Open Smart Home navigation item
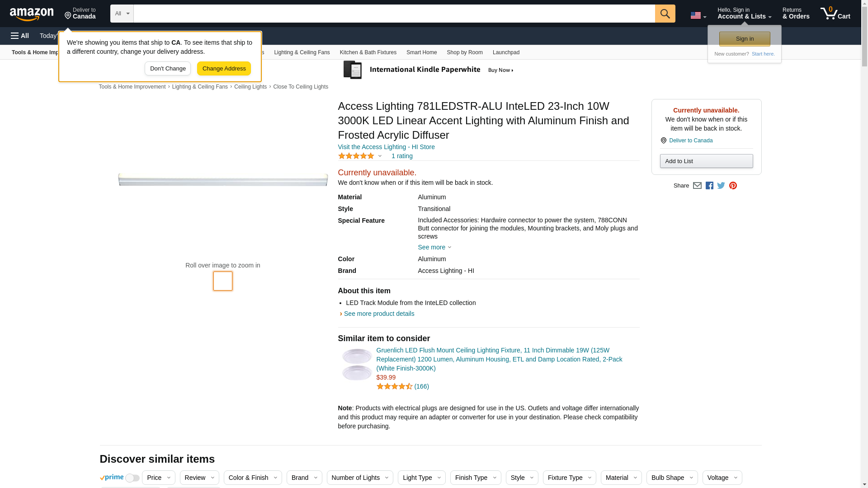 click(421, 52)
